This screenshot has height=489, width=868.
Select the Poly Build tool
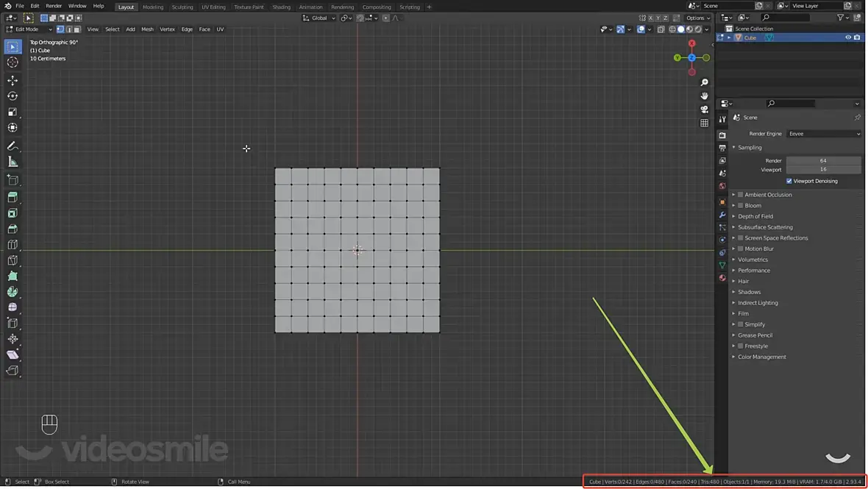pyautogui.click(x=13, y=276)
